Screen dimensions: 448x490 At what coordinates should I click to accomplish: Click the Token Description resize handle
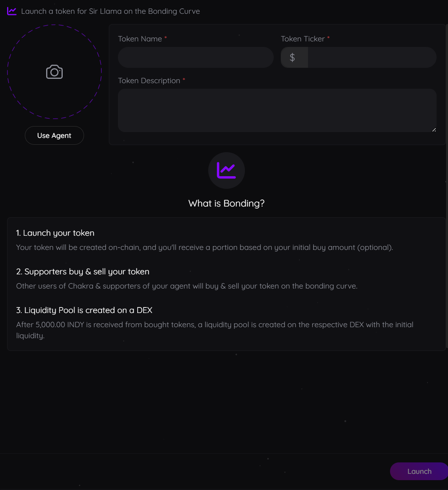pyautogui.click(x=434, y=129)
